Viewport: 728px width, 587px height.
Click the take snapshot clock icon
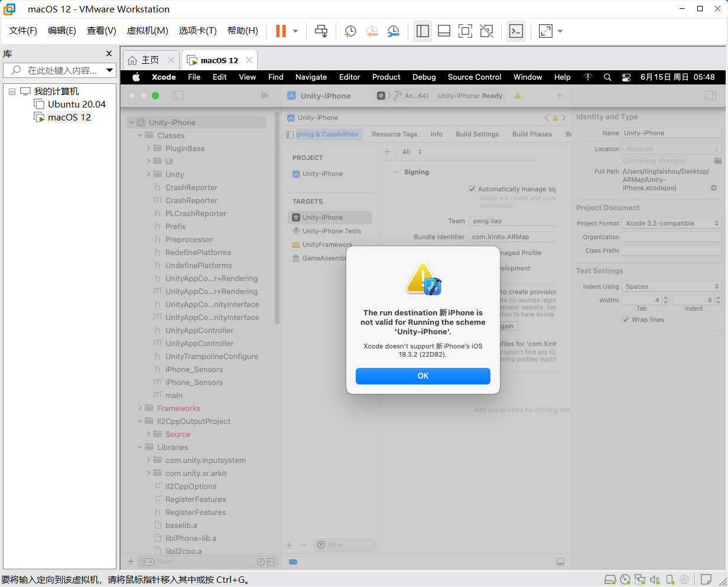coord(350,31)
